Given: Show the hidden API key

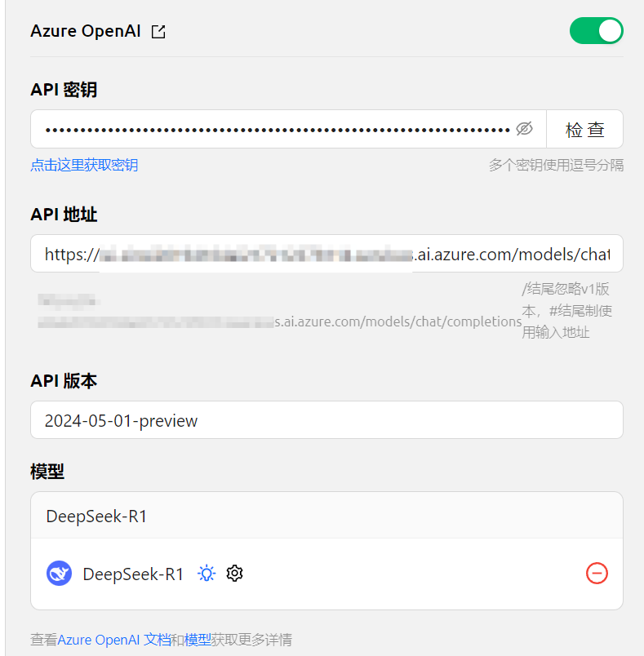Looking at the screenshot, I should click(524, 129).
